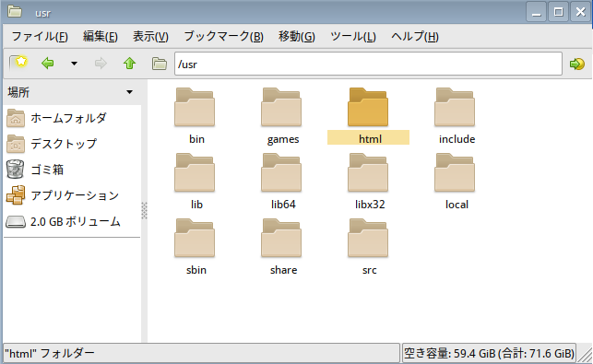Click the folder icon beside the path bar
The image size is (593, 364).
(x=160, y=64)
